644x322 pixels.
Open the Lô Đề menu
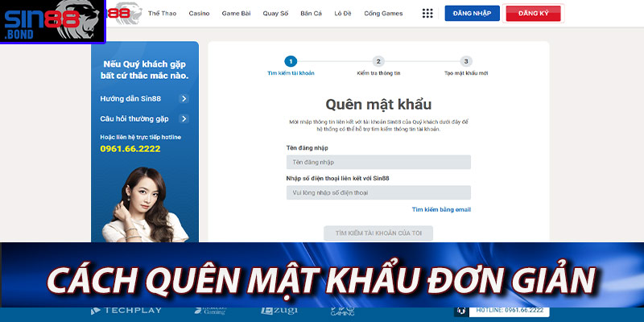coord(343,14)
